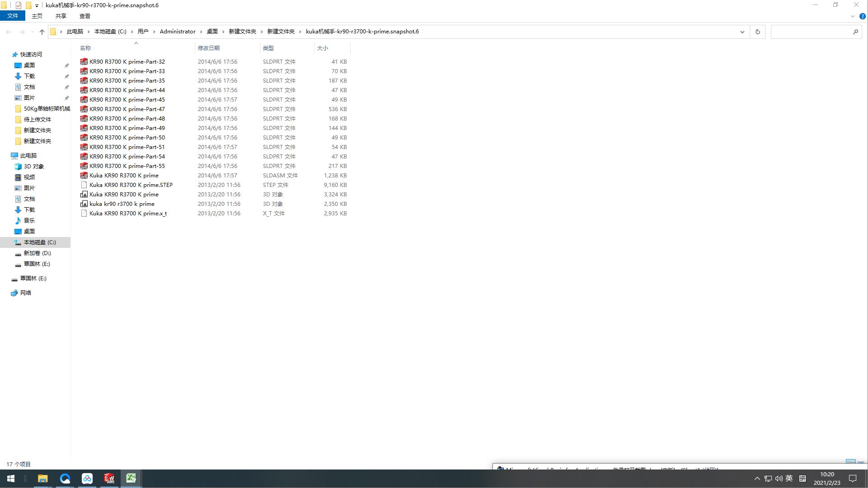Open address bar history dropdown
Image resolution: width=868 pixels, height=488 pixels.
(742, 32)
